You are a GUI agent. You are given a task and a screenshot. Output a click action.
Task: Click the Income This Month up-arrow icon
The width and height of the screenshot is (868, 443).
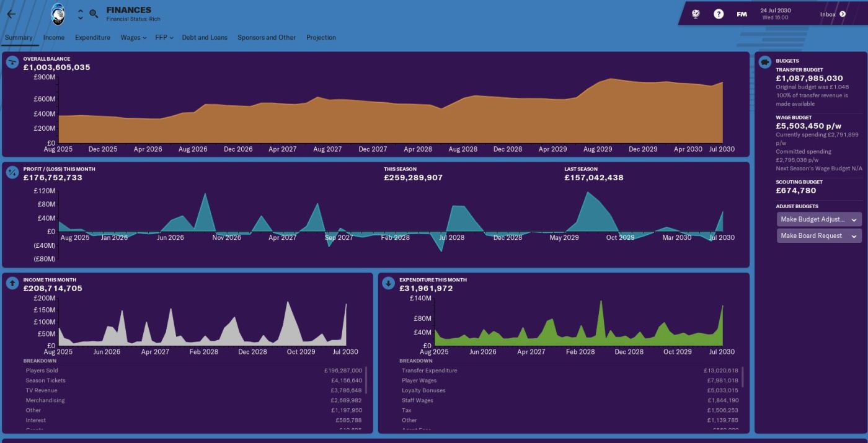coord(12,283)
